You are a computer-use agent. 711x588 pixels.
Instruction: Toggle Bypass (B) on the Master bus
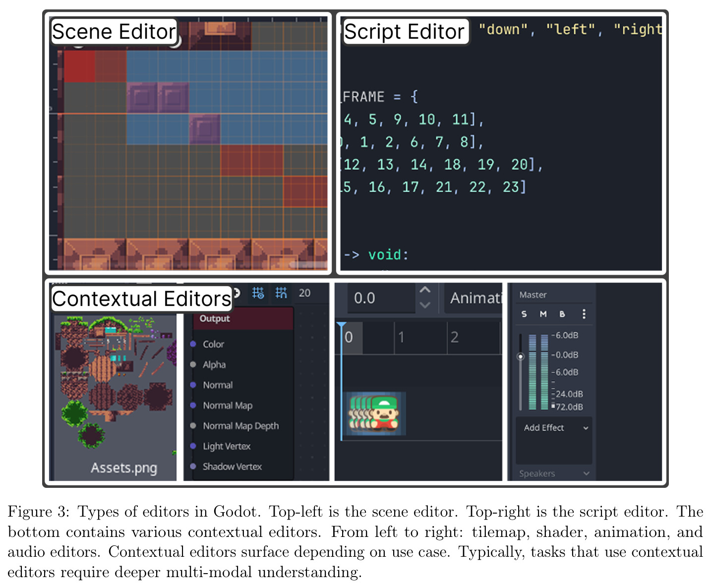click(x=562, y=314)
